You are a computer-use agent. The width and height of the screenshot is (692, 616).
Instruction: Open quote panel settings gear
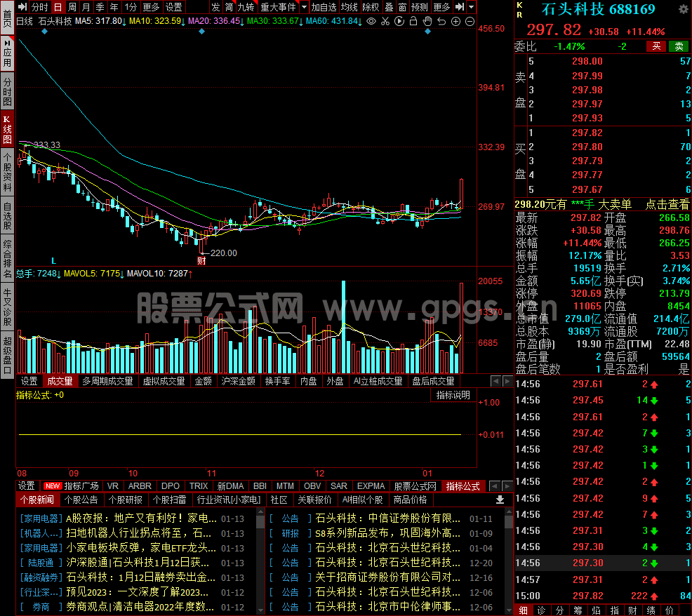tap(683, 9)
